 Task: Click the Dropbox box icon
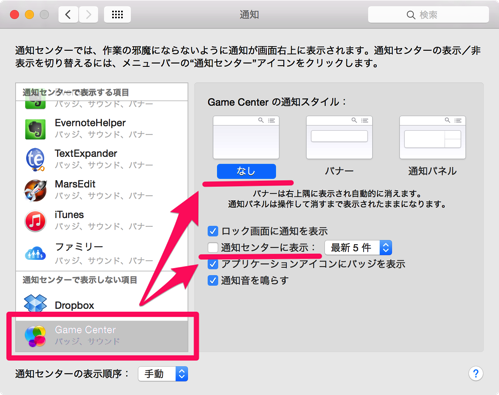click(35, 303)
